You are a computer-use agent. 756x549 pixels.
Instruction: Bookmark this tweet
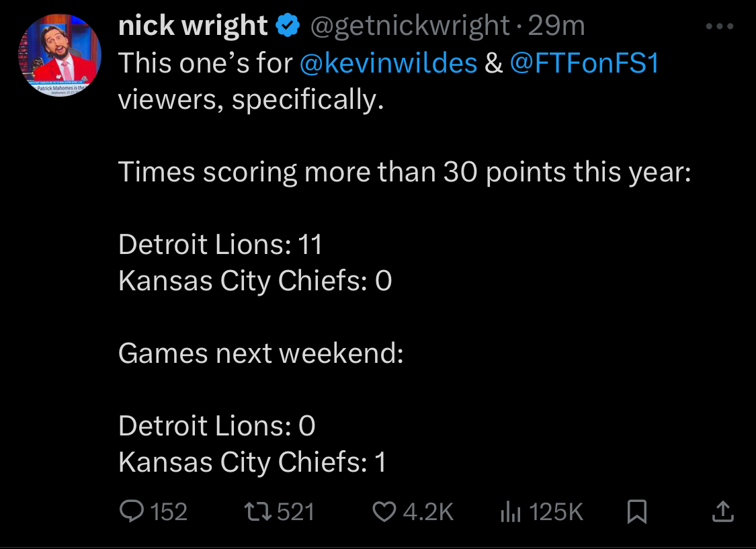(636, 513)
